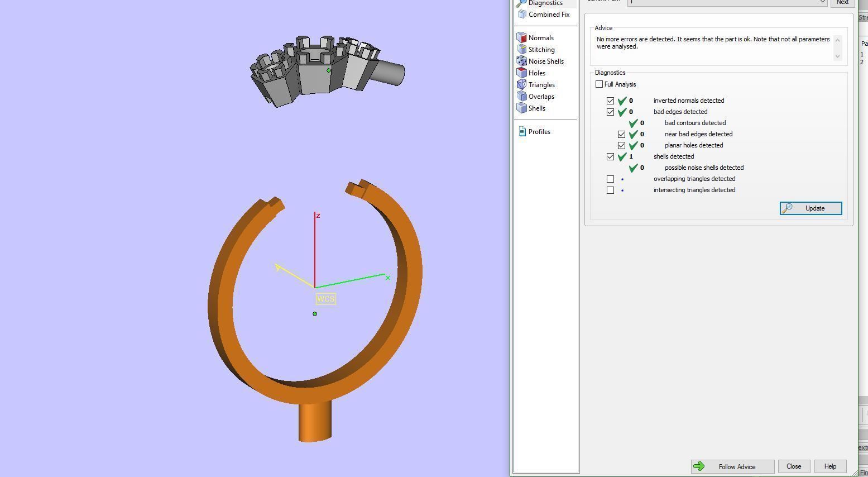868x477 pixels.
Task: Open the Combined Fix page
Action: pyautogui.click(x=543, y=15)
